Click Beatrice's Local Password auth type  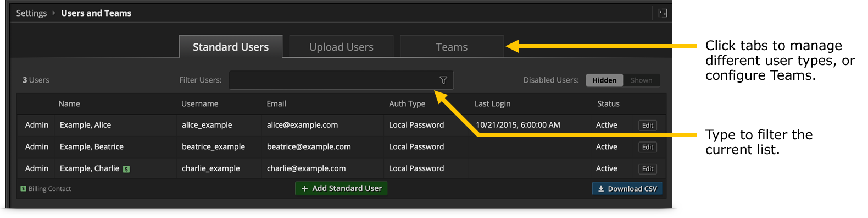click(416, 146)
